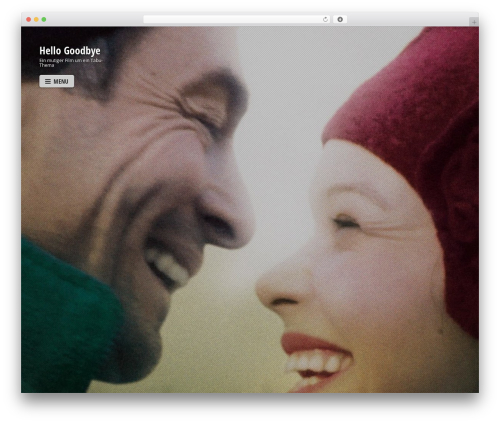Open the Hello Goodbye site title link
This screenshot has width=500, height=423.
coord(70,51)
